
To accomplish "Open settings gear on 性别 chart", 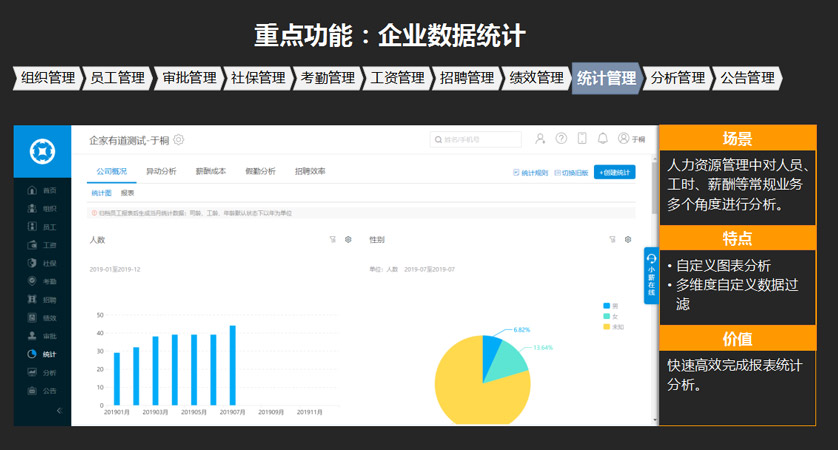I will pos(628,239).
